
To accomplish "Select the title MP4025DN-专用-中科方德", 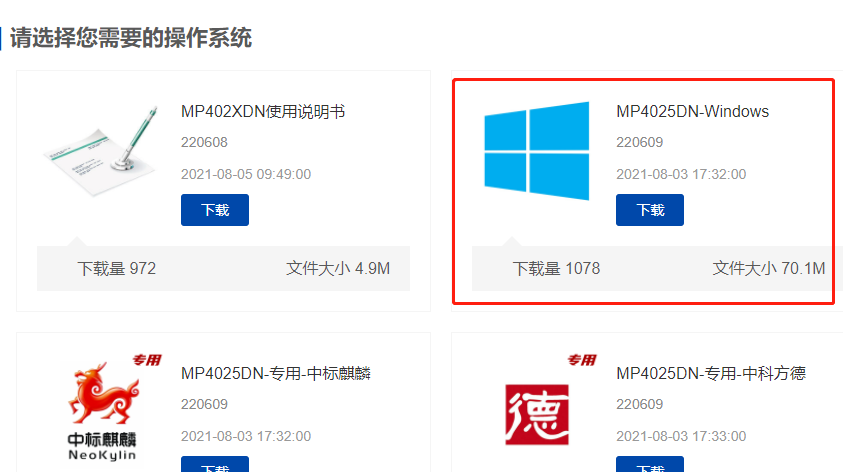I will click(711, 374).
